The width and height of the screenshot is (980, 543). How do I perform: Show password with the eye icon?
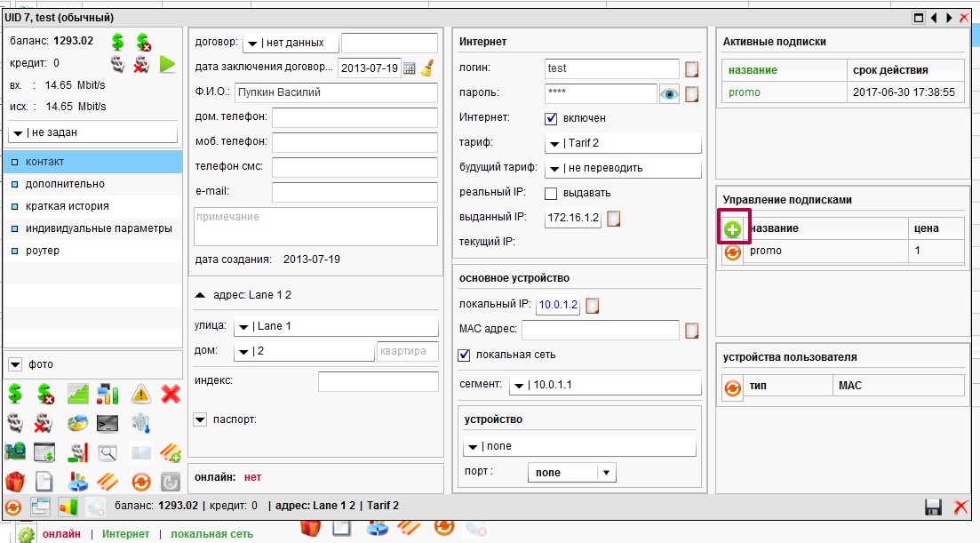tap(669, 92)
